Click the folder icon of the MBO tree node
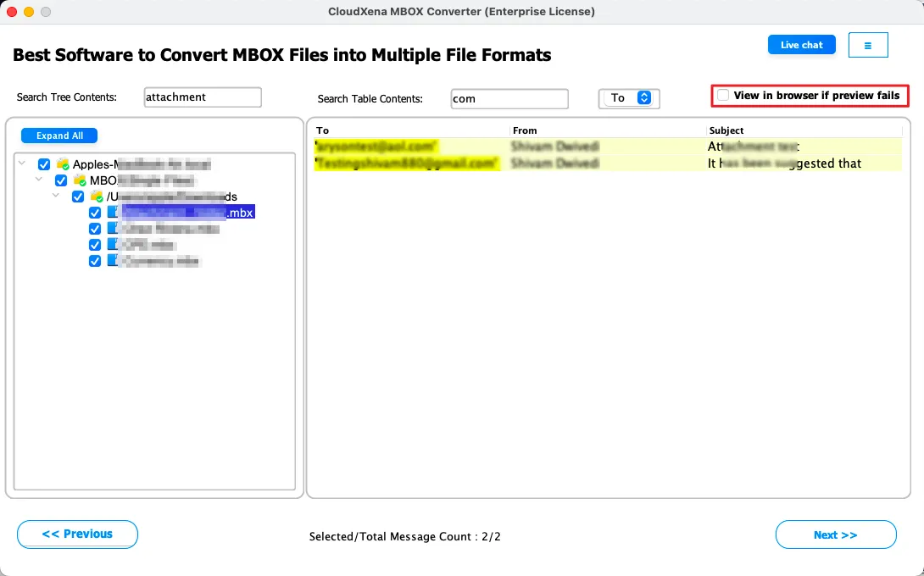Viewport: 924px width, 576px height. tap(80, 180)
